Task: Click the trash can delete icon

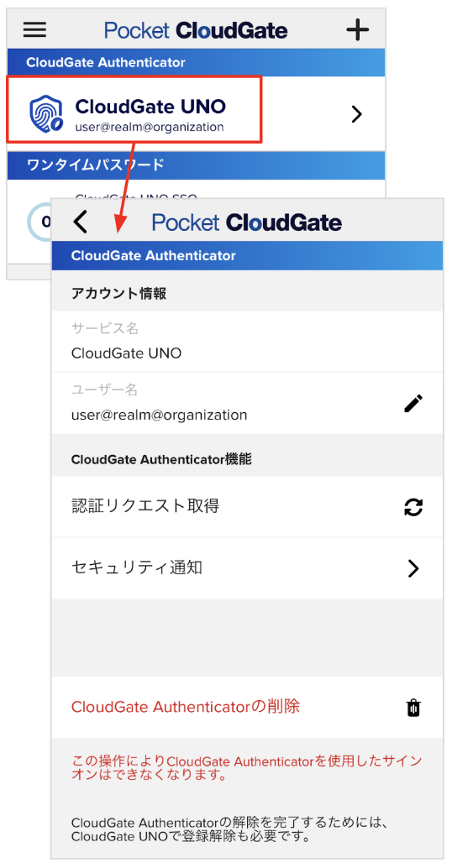Action: 413,708
